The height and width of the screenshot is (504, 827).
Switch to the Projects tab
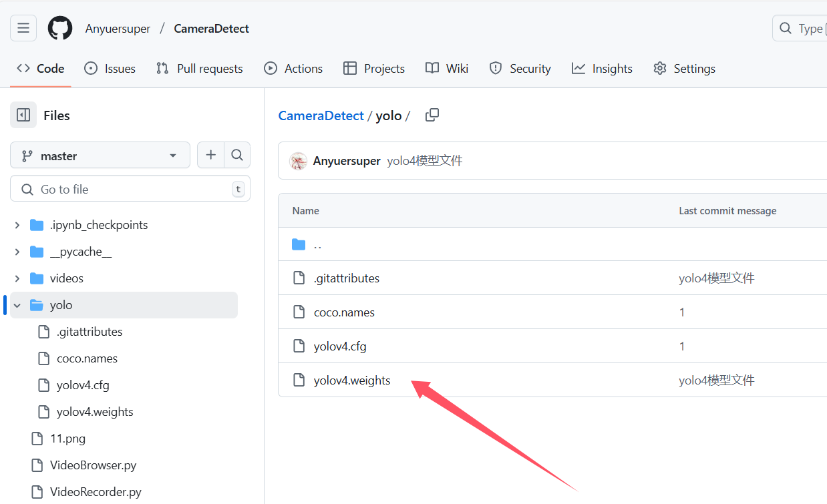tap(374, 68)
